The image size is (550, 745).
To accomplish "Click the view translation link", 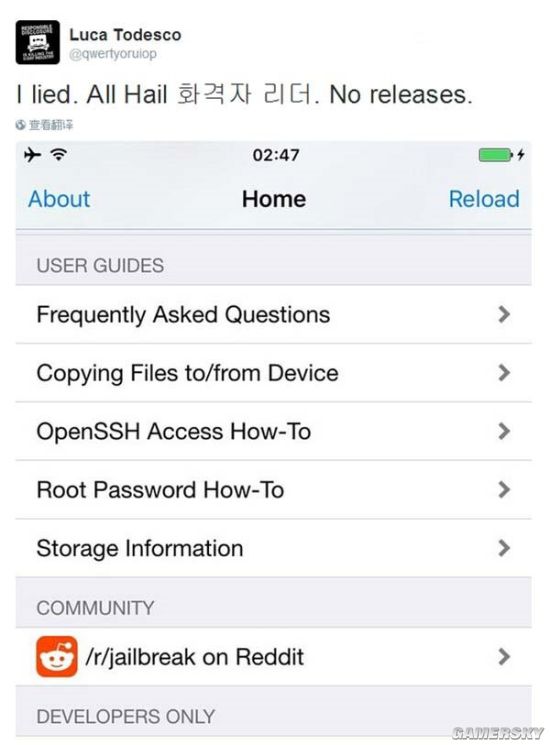I will pyautogui.click(x=51, y=125).
